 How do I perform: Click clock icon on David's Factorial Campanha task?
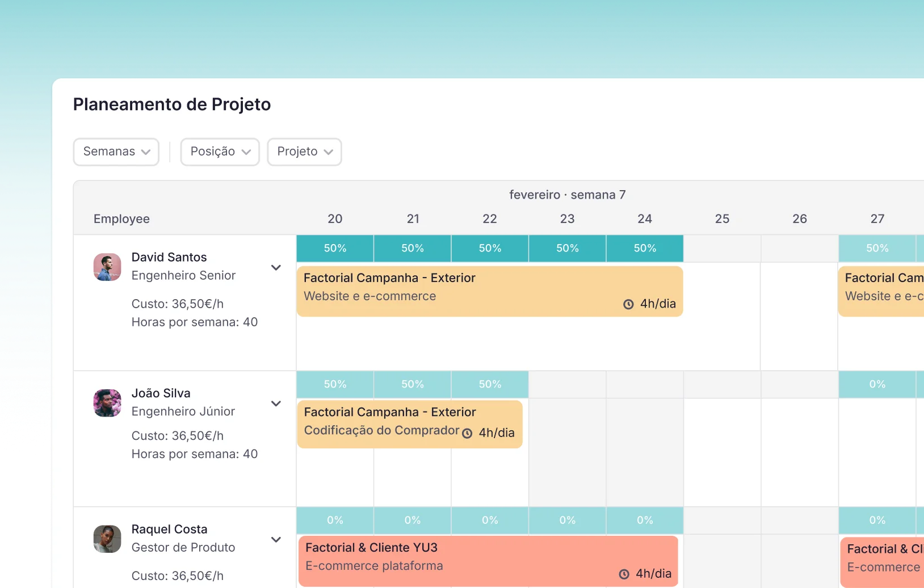click(628, 304)
